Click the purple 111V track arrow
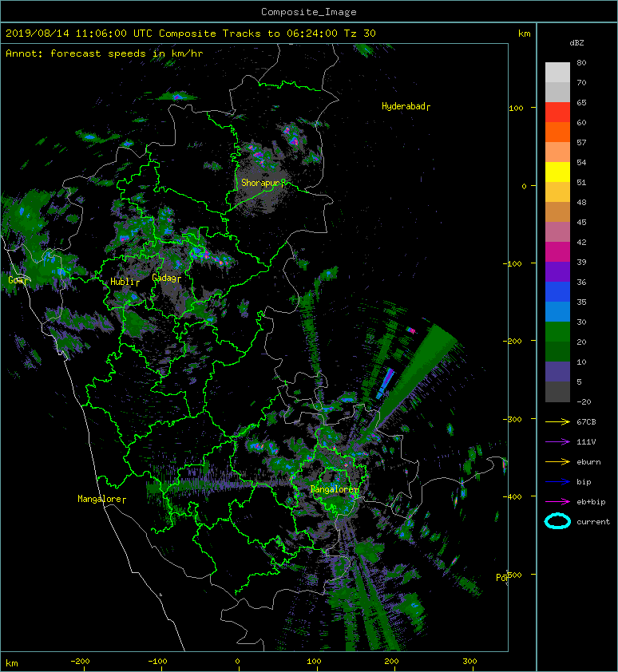Image resolution: width=618 pixels, height=672 pixels. pos(557,442)
